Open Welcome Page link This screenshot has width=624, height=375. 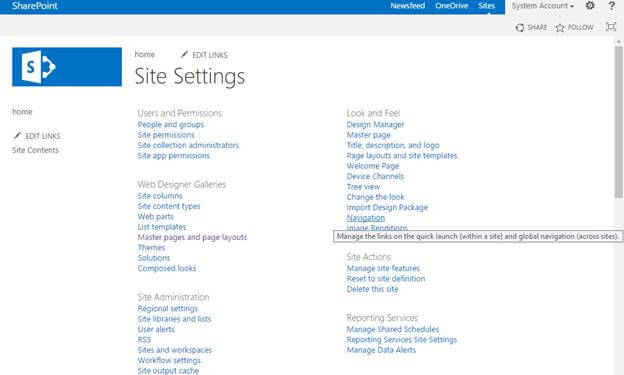[x=373, y=166]
